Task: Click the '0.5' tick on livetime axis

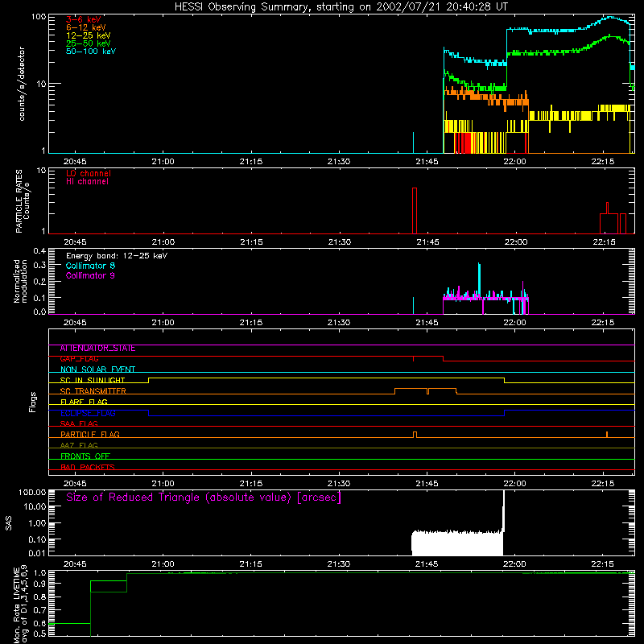Action: (x=39, y=634)
